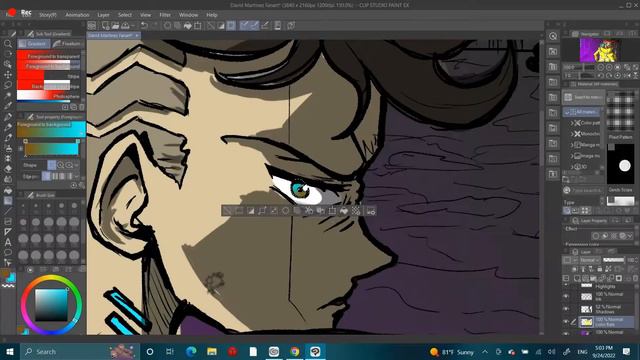
Task: Click the Quick Access magnifier icon in right dock
Action: tap(553, 36)
